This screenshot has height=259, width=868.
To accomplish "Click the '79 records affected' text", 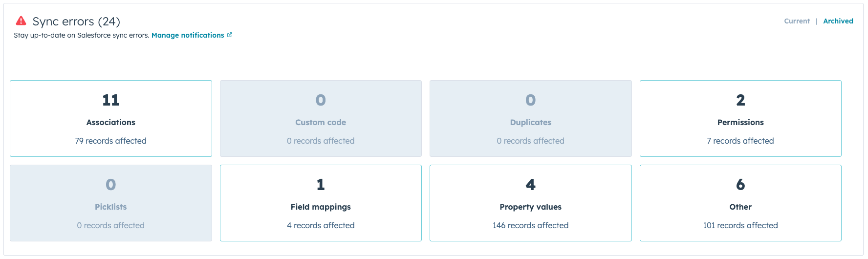I will 111,141.
